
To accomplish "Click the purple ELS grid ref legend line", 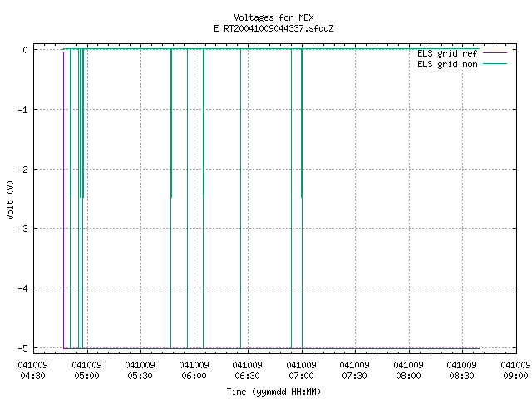I will coord(495,53).
